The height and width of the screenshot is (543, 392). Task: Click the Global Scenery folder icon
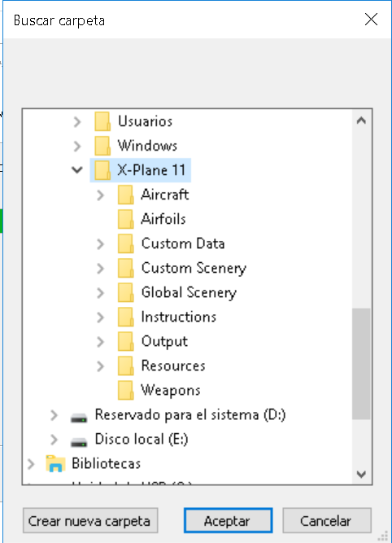(x=125, y=292)
